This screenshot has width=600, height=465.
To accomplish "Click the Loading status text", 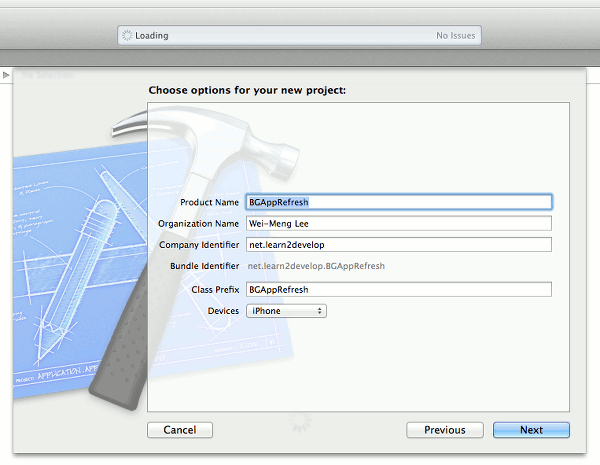I will [152, 36].
